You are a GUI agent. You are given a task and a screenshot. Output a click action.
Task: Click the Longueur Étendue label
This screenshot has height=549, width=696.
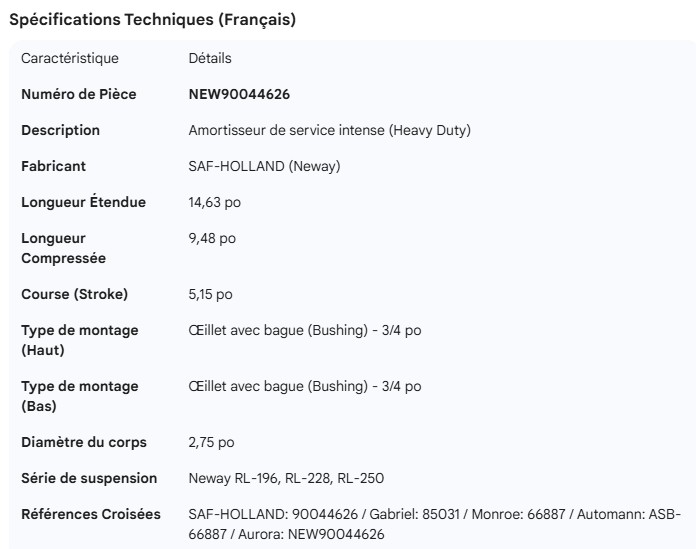(x=83, y=202)
